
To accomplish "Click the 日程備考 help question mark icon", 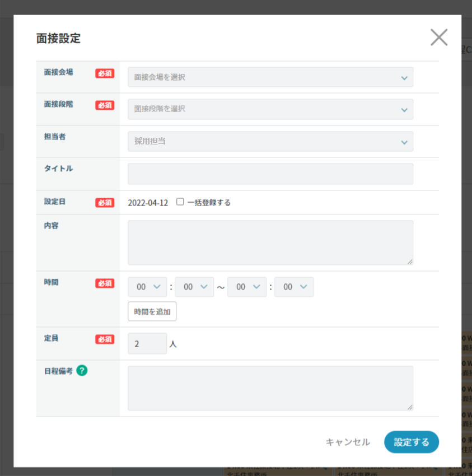I will (82, 370).
